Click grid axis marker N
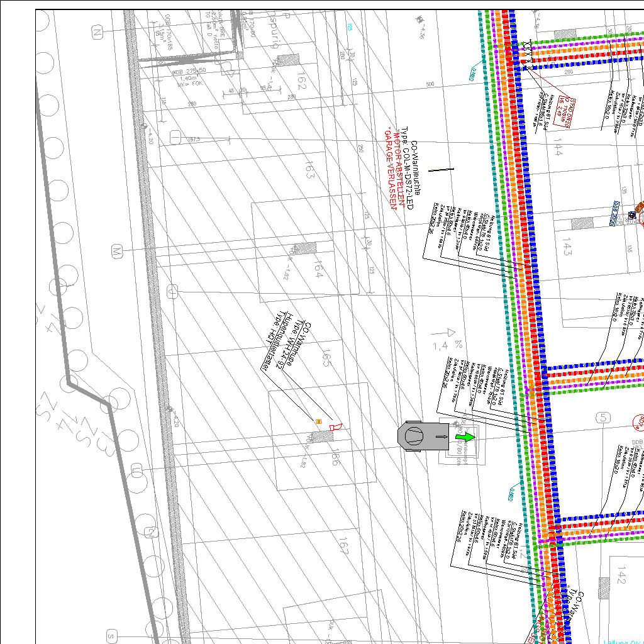The image size is (644, 644). coord(97,31)
